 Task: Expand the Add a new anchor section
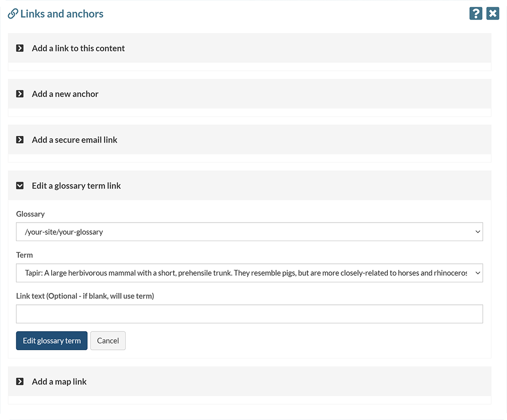tap(65, 94)
